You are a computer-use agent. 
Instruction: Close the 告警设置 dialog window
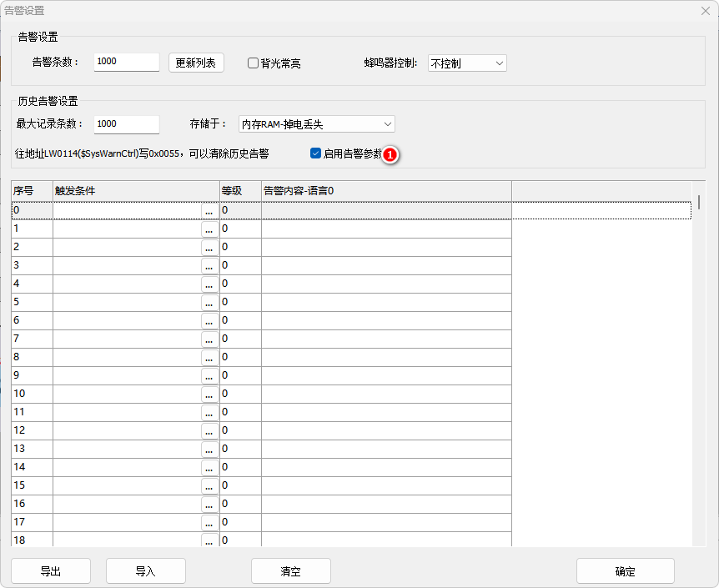pos(704,11)
